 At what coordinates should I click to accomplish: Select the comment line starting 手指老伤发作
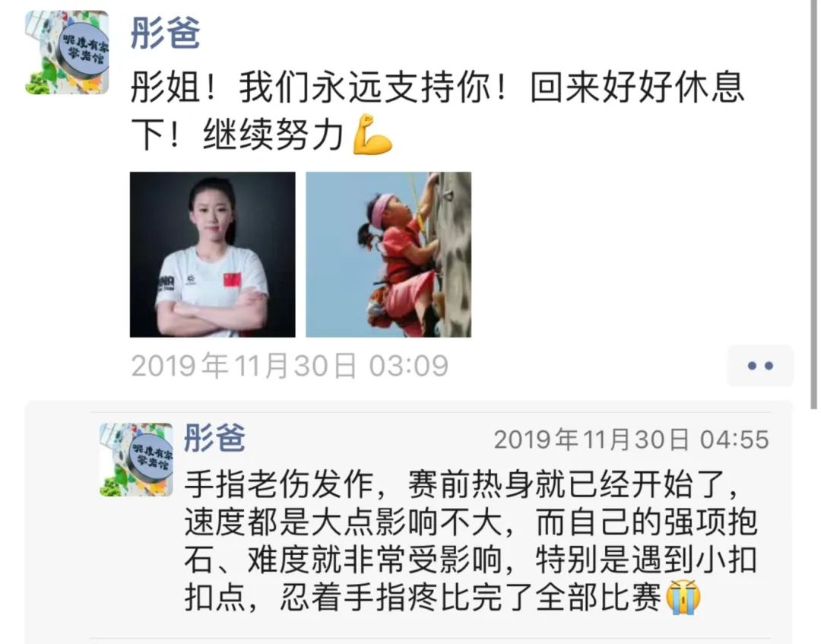tap(462, 484)
